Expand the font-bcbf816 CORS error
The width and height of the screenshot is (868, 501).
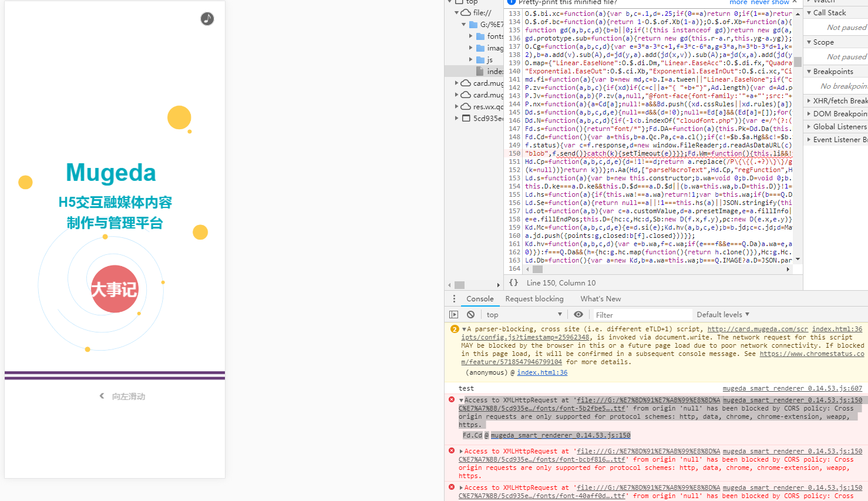[x=462, y=451]
